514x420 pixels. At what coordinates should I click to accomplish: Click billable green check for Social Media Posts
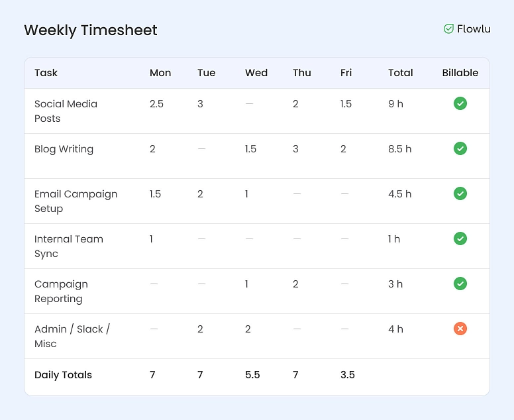click(x=460, y=103)
